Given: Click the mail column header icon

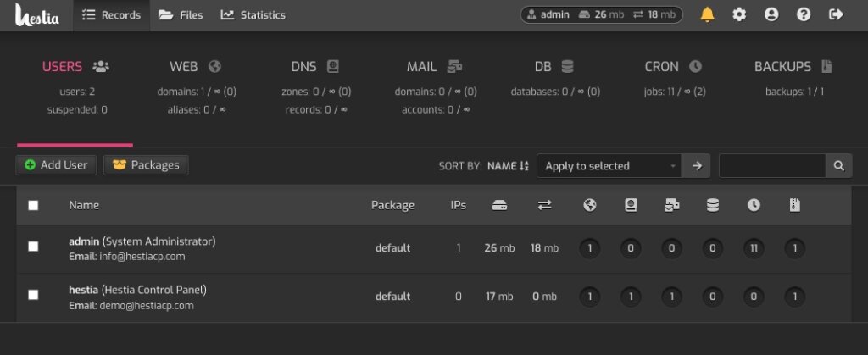Looking at the screenshot, I should [671, 205].
